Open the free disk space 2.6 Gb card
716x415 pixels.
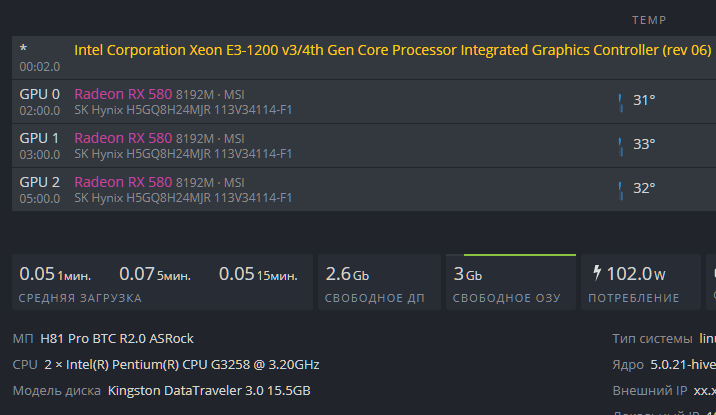click(x=377, y=282)
